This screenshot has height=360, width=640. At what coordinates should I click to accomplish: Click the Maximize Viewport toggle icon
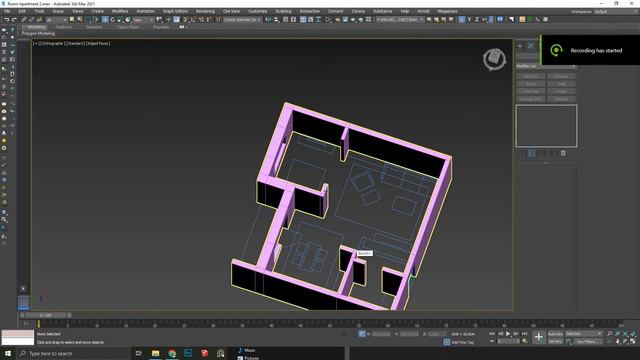click(x=633, y=341)
